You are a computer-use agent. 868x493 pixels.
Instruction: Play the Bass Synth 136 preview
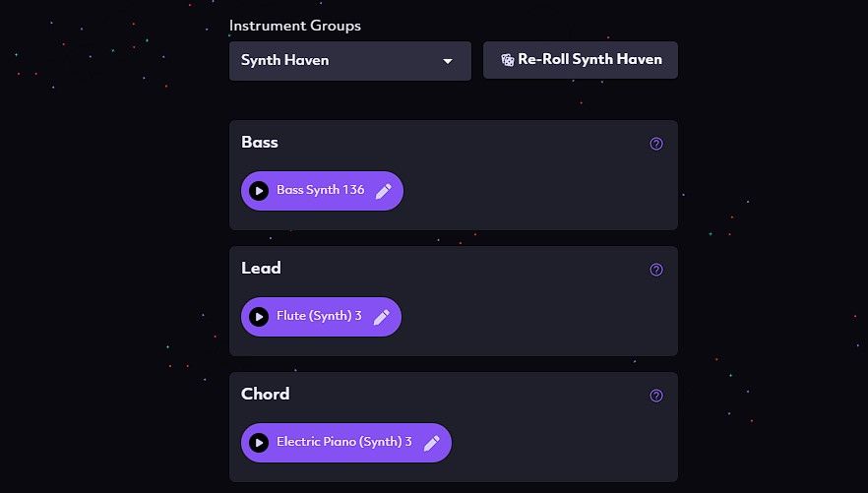point(259,191)
